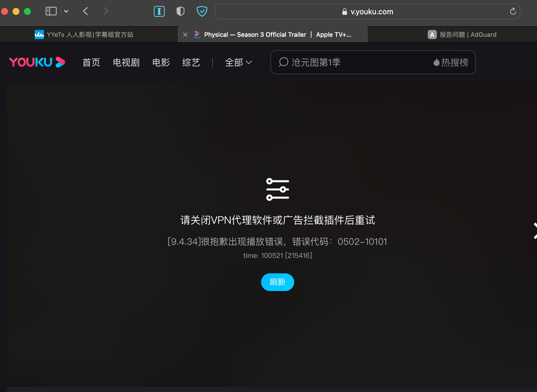Switch to the YYeTs 人人影视 tab

click(86, 34)
